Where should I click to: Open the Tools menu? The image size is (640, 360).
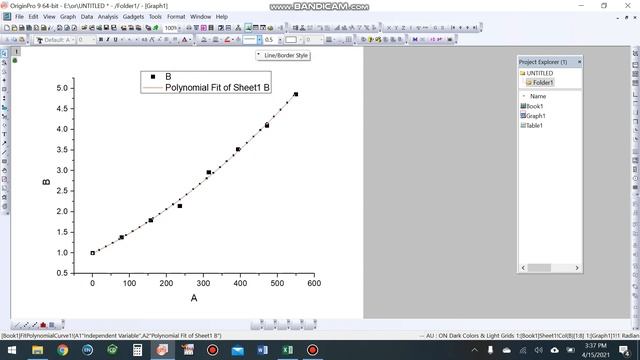coord(155,17)
